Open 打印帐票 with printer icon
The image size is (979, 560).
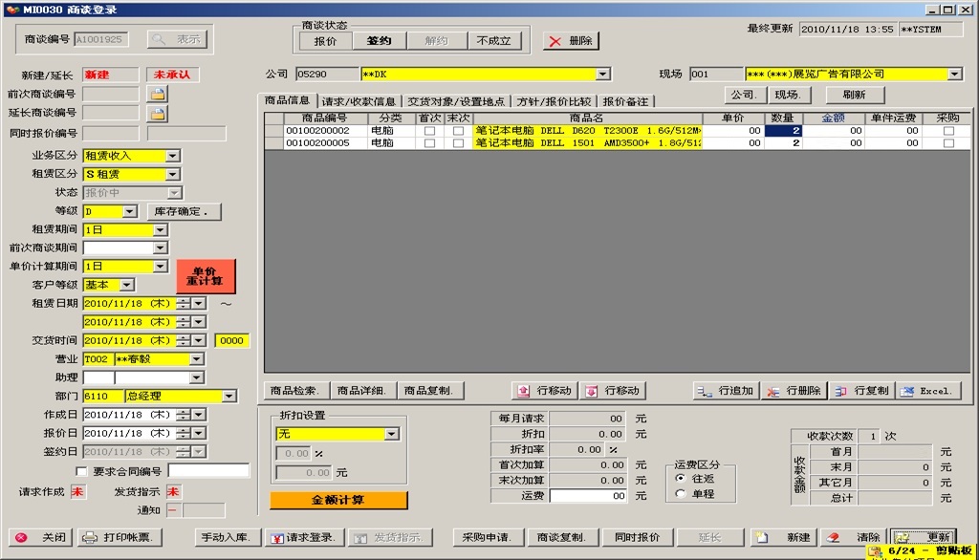tap(120, 537)
